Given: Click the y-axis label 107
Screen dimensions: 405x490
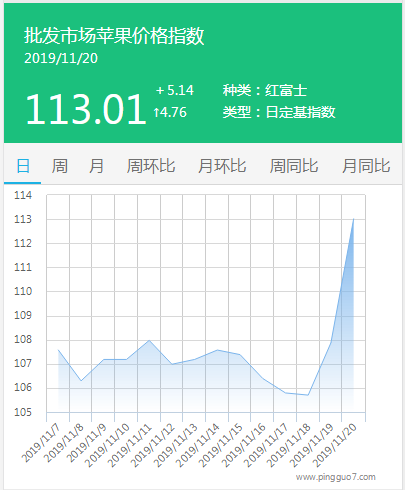Looking at the screenshot, I should pos(23,364).
